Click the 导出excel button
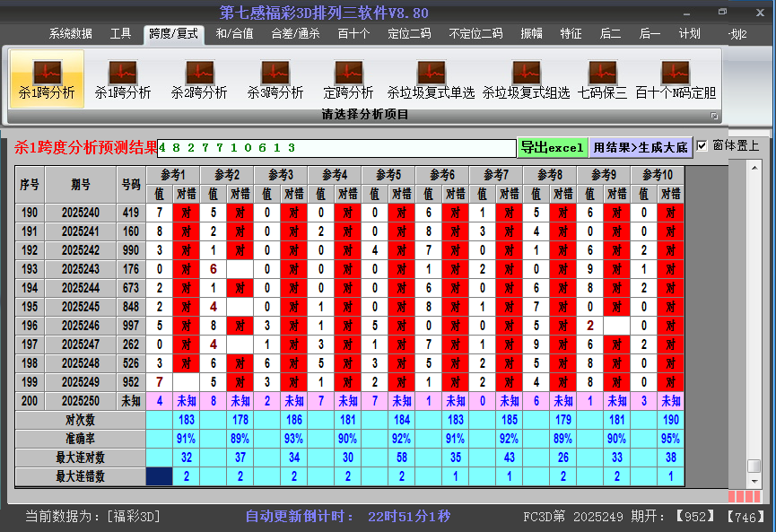Image resolution: width=776 pixels, height=532 pixels. [x=553, y=147]
